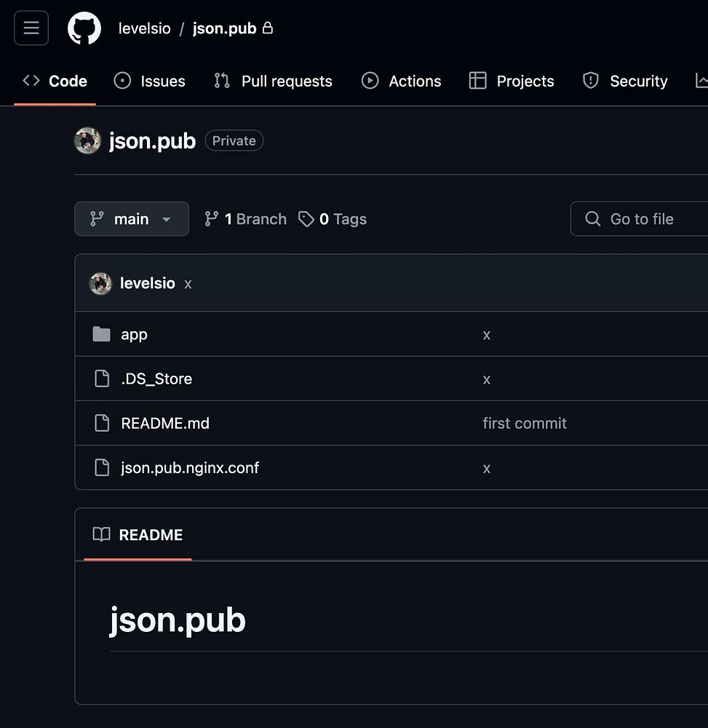Image resolution: width=708 pixels, height=728 pixels.
Task: Click the .DS_Store file icon
Action: click(102, 379)
